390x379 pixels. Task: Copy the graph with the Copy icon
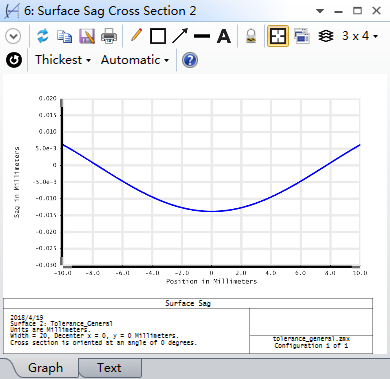[64, 36]
